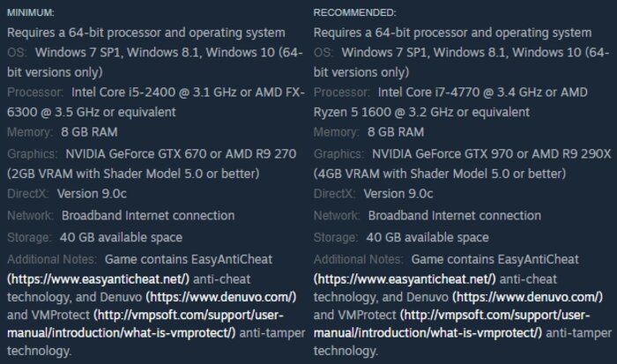617x364 pixels.
Task: Click Minimum 40 GB available space line
Action: [95, 238]
